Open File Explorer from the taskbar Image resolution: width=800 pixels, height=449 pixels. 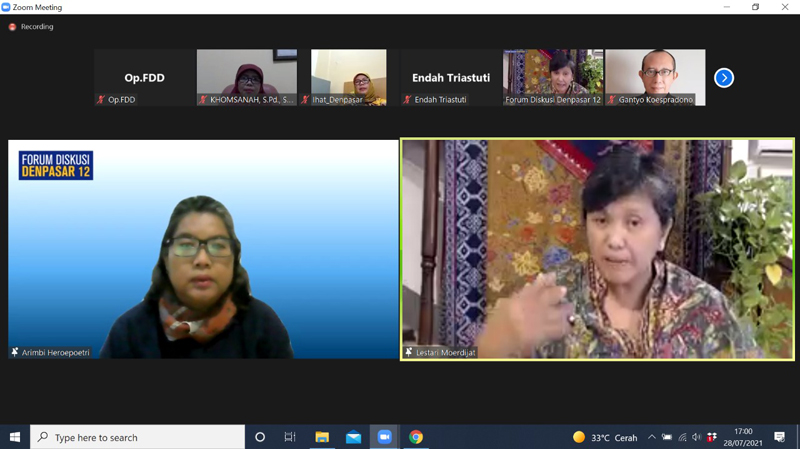coord(322,437)
